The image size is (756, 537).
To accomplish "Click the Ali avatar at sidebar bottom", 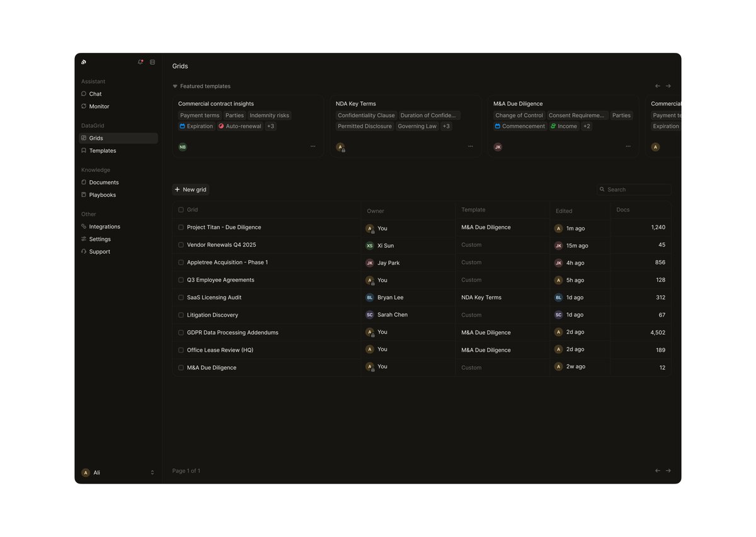I will pos(86,472).
